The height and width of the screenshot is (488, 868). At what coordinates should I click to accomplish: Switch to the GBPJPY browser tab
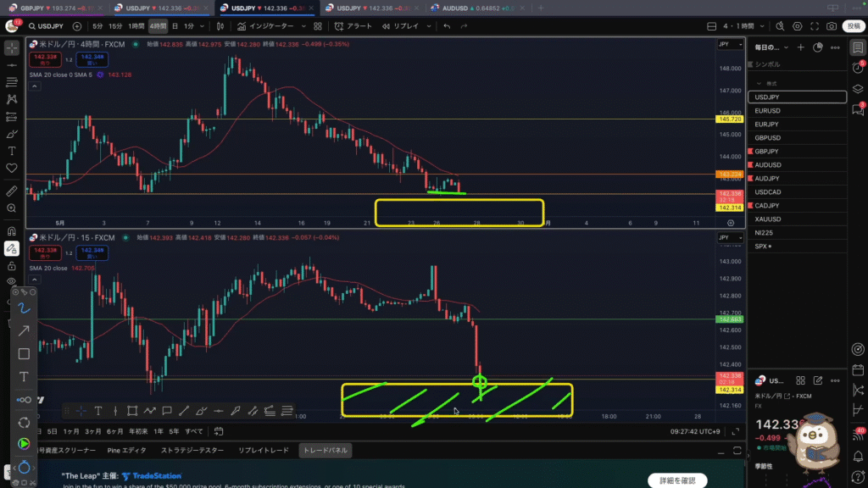(56, 8)
